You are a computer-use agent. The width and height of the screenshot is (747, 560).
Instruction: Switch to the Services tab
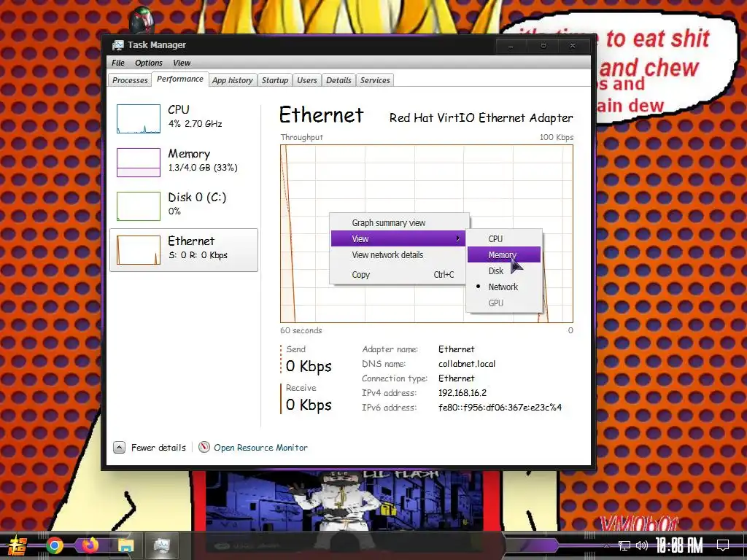click(x=375, y=80)
